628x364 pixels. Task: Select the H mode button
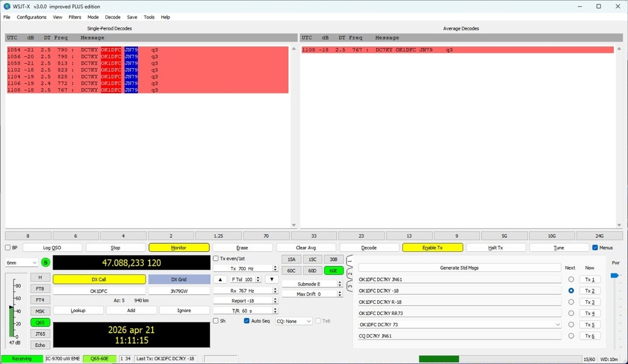40,277
